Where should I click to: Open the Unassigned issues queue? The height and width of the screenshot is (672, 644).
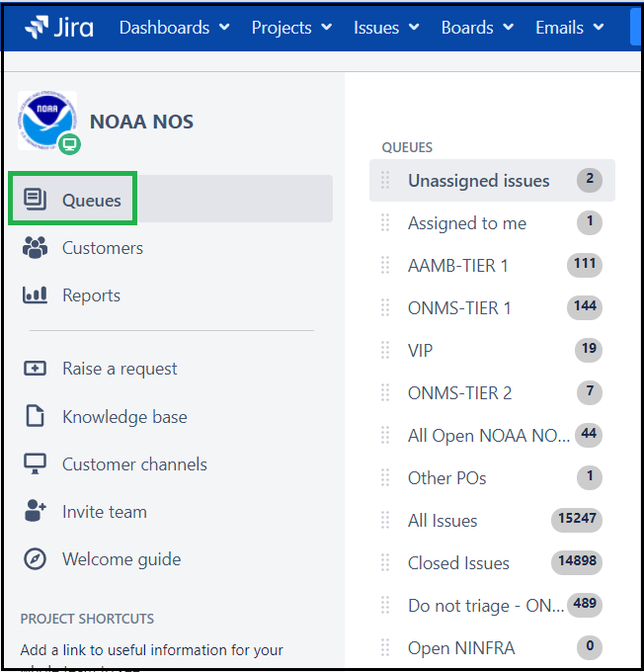(492, 180)
